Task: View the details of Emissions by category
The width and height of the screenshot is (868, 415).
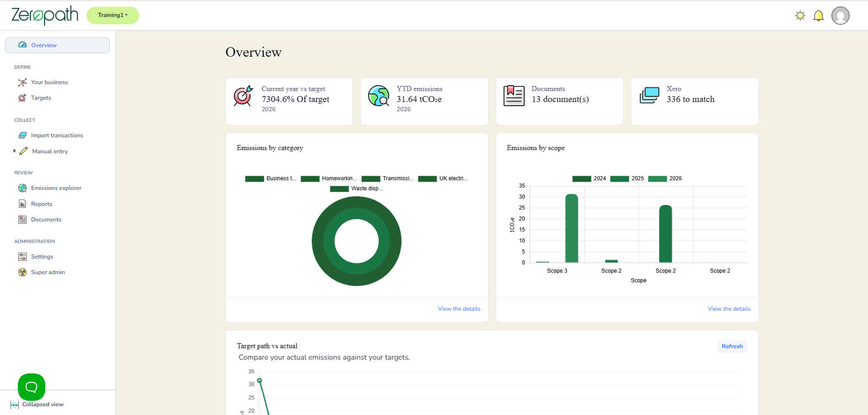Action: [x=459, y=309]
